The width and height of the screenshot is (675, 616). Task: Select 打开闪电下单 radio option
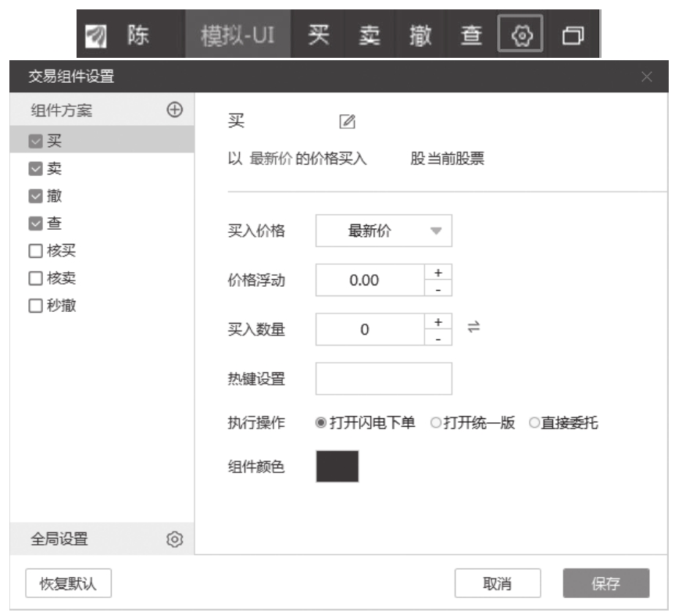pyautogui.click(x=321, y=423)
